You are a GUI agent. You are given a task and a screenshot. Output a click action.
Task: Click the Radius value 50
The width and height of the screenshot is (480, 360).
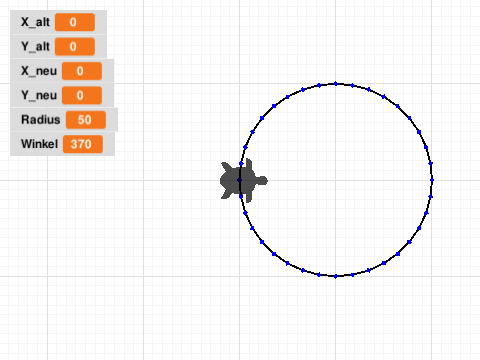click(x=86, y=120)
